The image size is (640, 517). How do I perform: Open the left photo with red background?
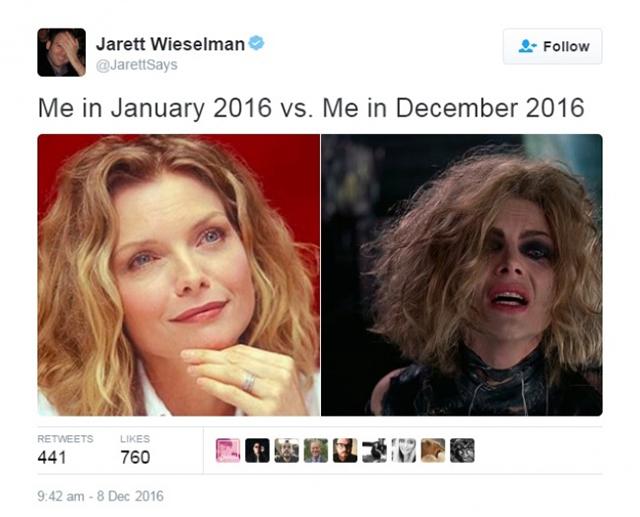point(178,275)
